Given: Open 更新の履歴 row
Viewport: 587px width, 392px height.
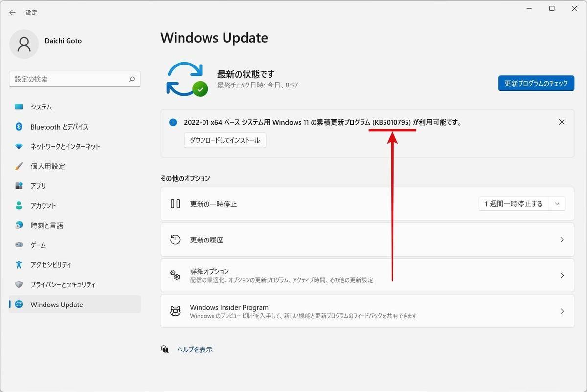Looking at the screenshot, I should tap(367, 240).
